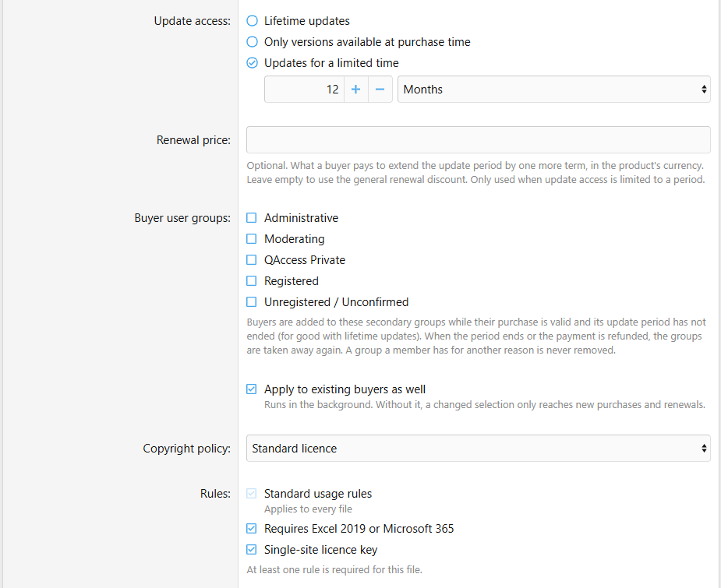Uncheck Single-site licence key rule
The image size is (721, 588).
[252, 549]
